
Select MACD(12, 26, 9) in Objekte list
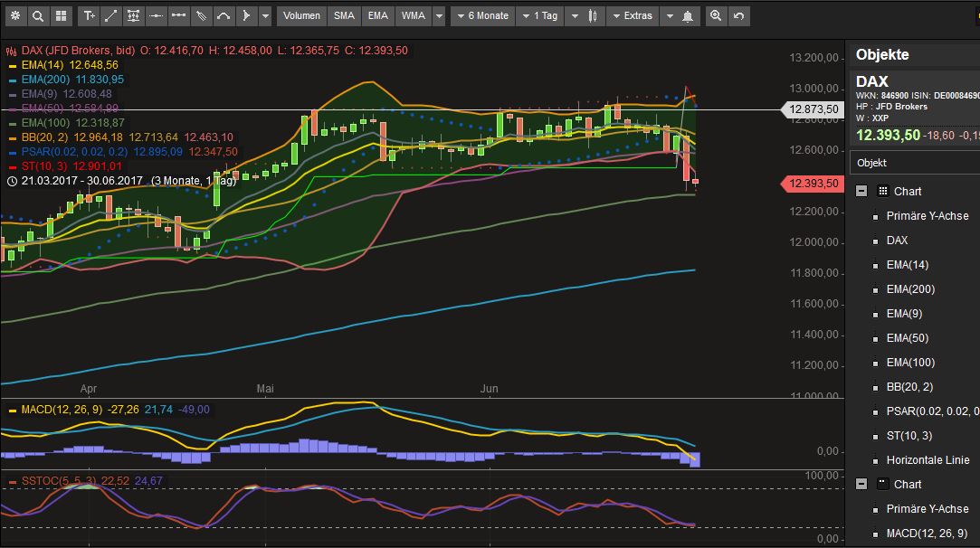coord(927,533)
